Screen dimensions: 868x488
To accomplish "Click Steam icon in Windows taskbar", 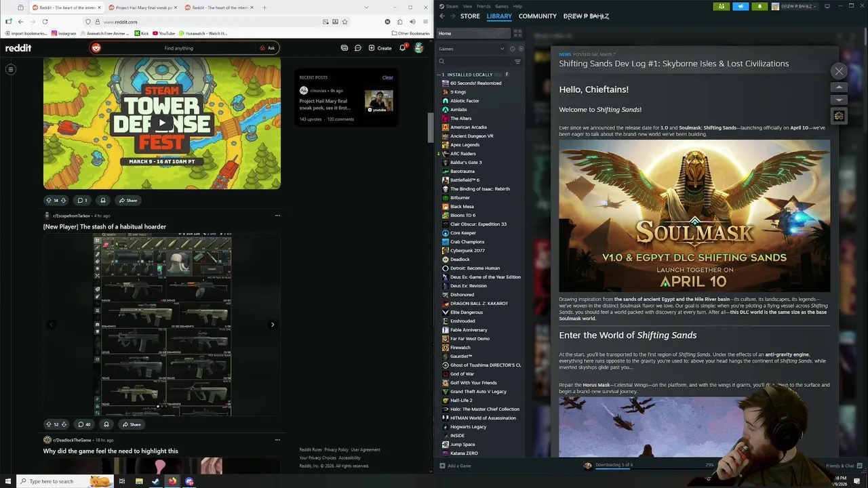I will pyautogui.click(x=155, y=481).
